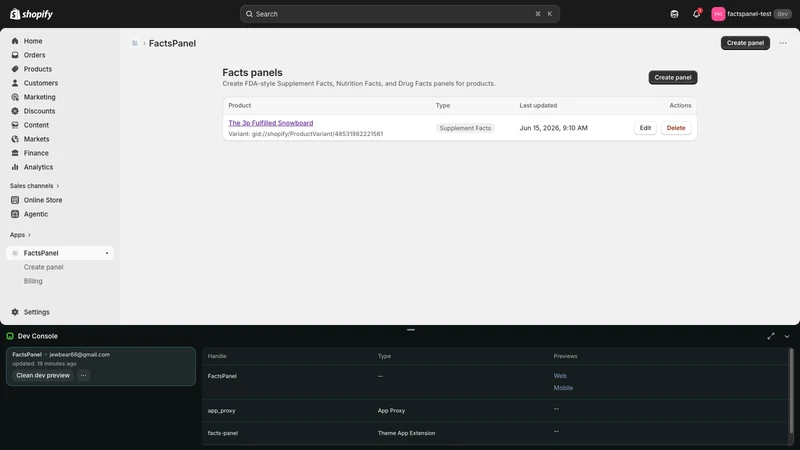Click the Shopify logo
The image size is (800, 450).
32,14
